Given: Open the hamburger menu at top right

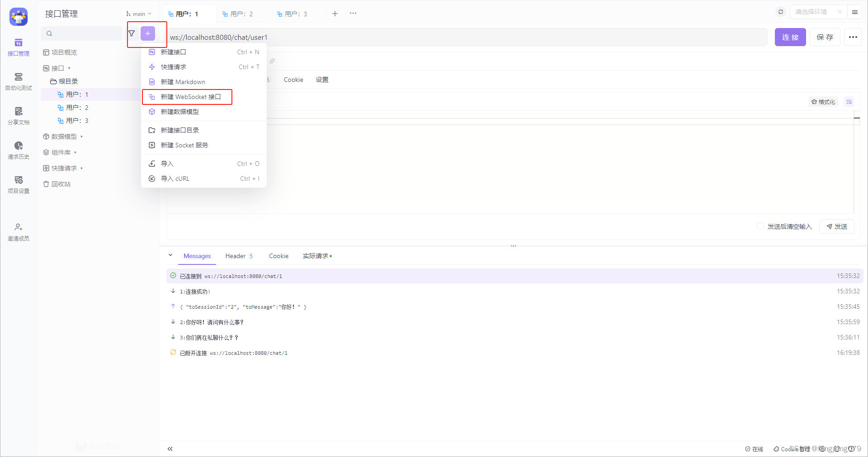Looking at the screenshot, I should [855, 12].
